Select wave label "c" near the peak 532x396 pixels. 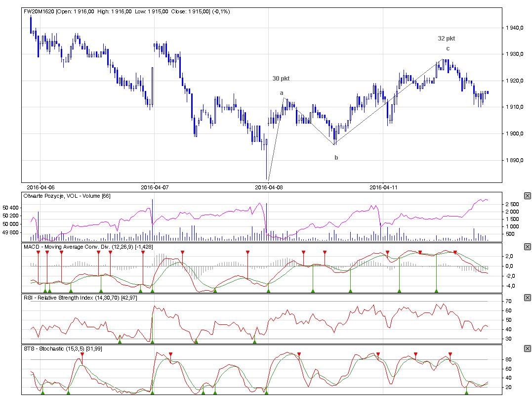(448, 48)
